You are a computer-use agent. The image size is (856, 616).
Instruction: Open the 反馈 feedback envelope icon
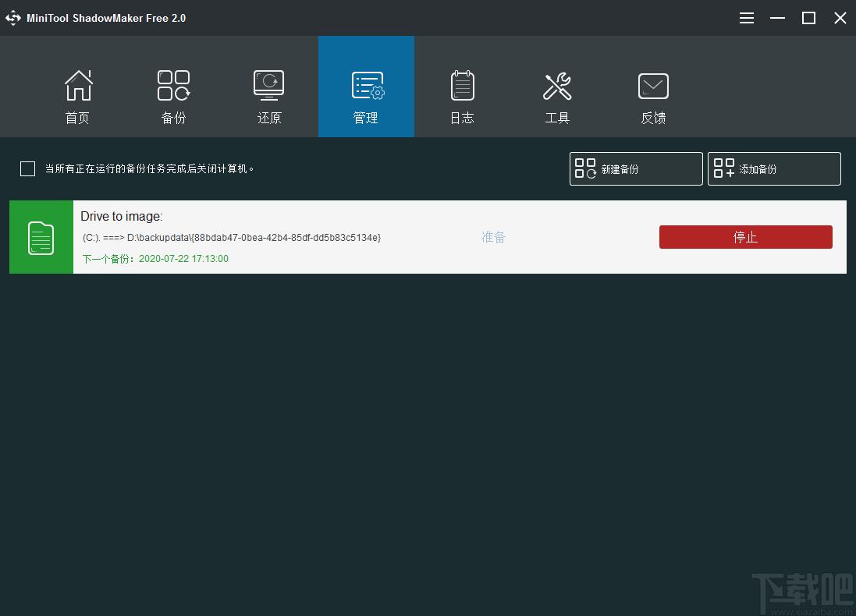click(x=653, y=87)
